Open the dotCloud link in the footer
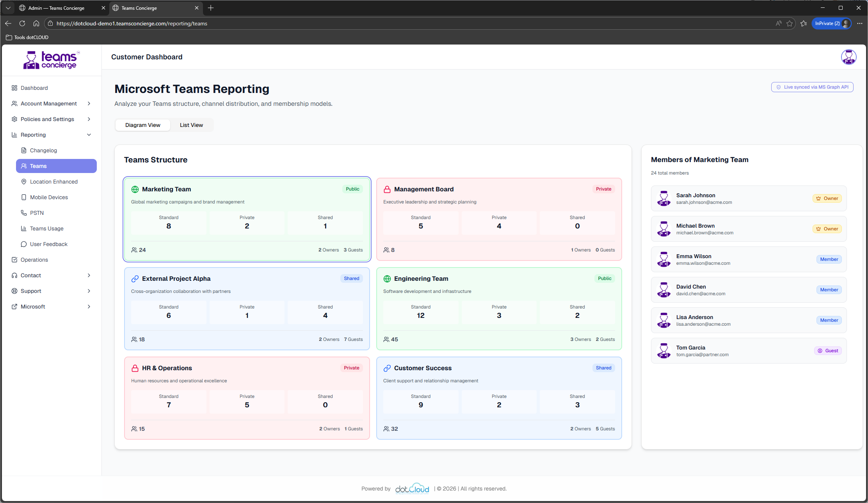868x503 pixels. (412, 488)
